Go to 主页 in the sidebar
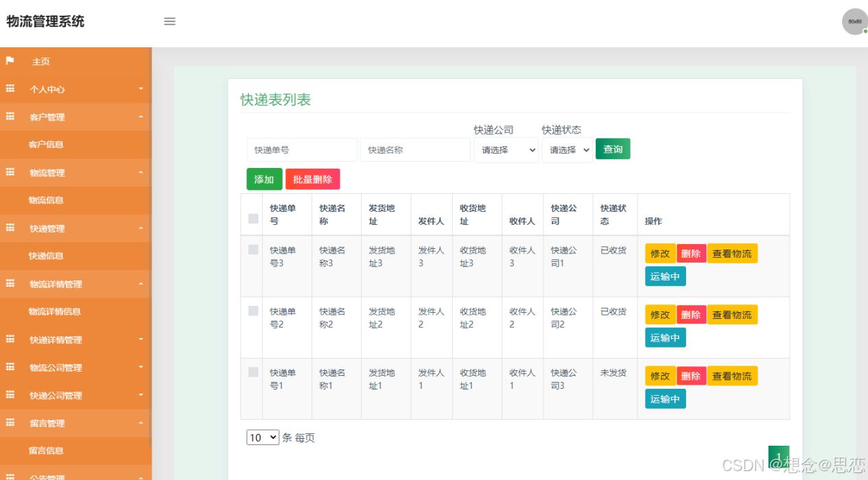Screen dimensions: 868x480 coord(75,61)
